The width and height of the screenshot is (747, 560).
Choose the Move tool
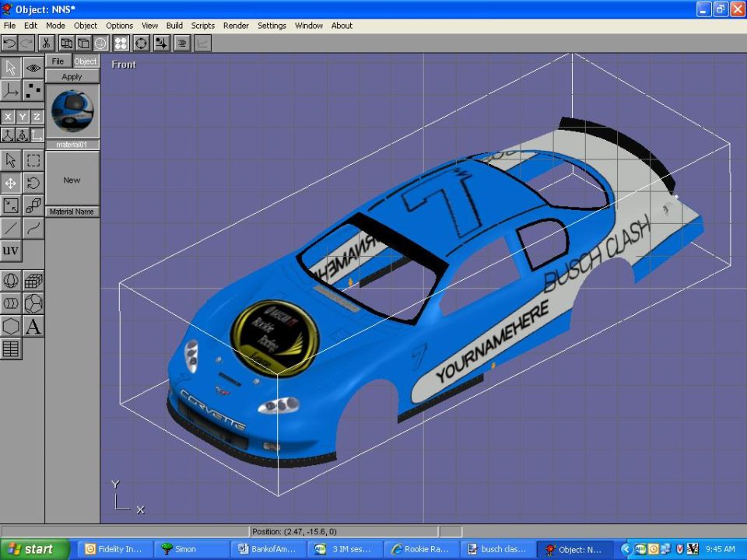pos(10,183)
